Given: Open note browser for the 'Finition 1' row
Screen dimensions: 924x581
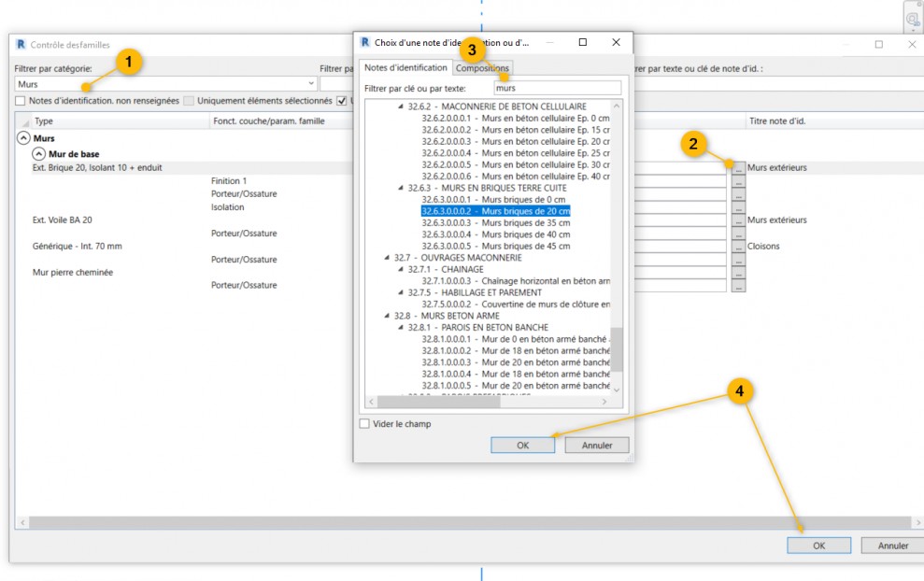Looking at the screenshot, I should 738,181.
